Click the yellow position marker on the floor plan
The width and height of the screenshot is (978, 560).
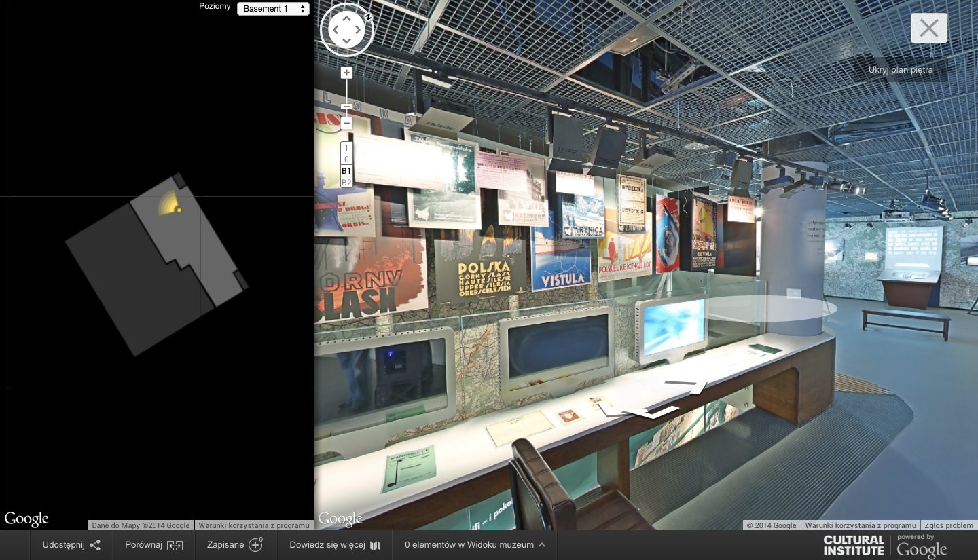[x=179, y=210]
